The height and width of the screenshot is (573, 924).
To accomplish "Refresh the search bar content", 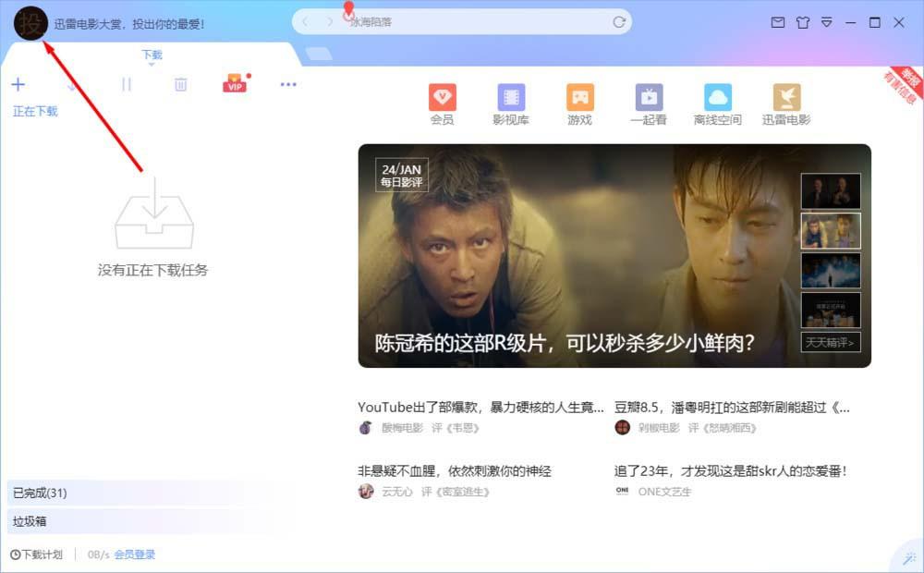I will (619, 21).
